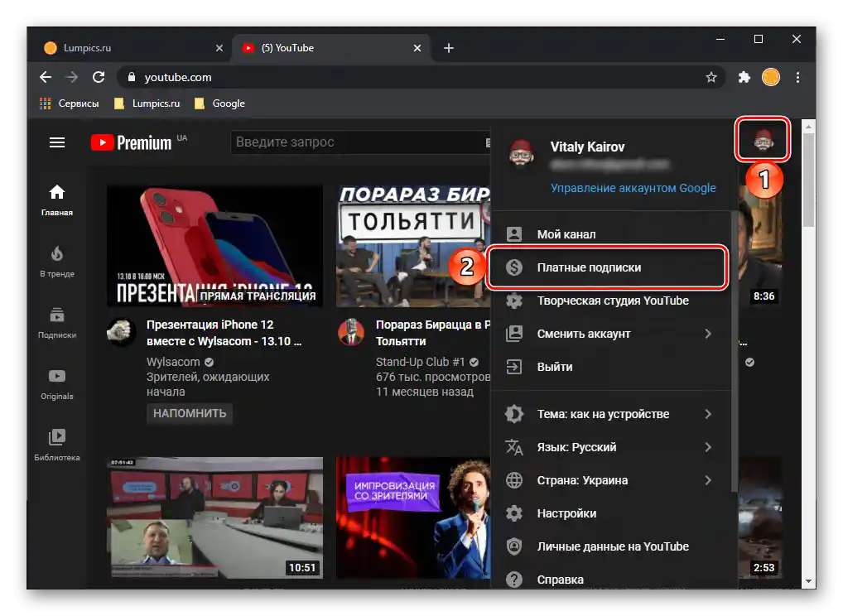The width and height of the screenshot is (843, 616).
Task: Click the НАПОМНИТЬ reminder button
Action: pyautogui.click(x=189, y=414)
